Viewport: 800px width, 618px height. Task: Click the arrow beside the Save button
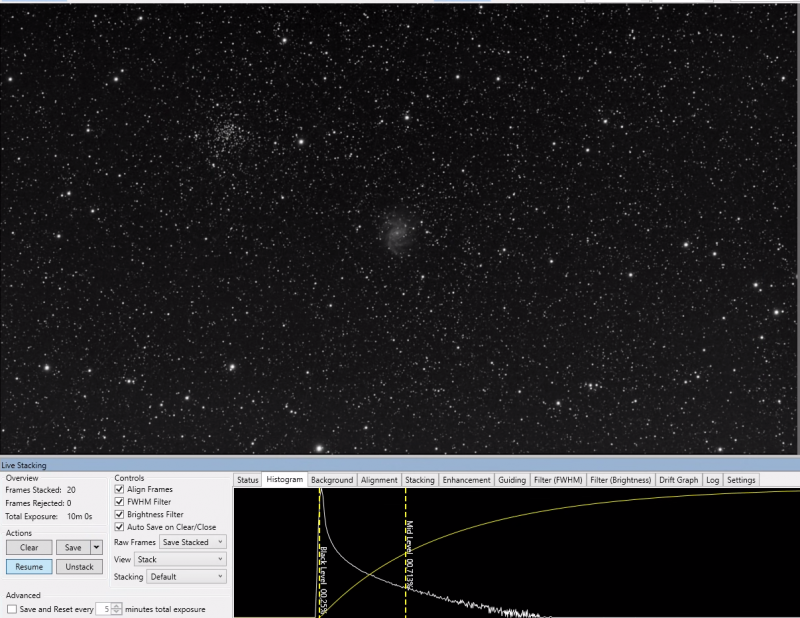click(96, 547)
